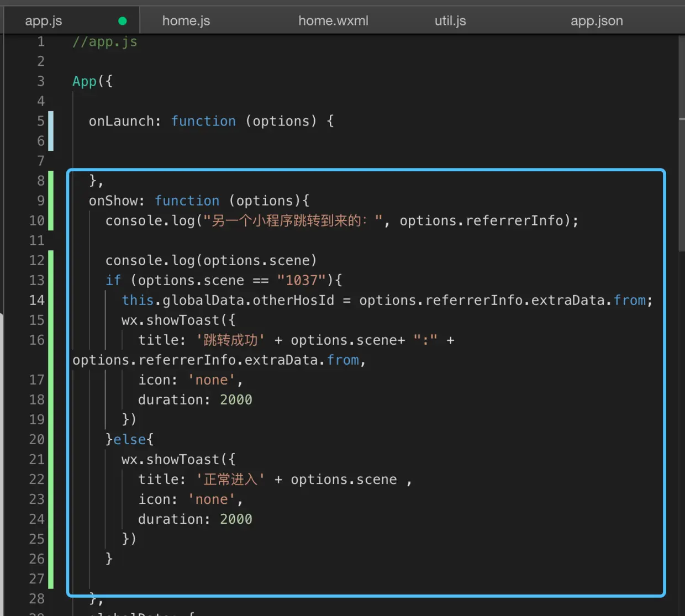Activate the app.js tab

pyautogui.click(x=44, y=21)
